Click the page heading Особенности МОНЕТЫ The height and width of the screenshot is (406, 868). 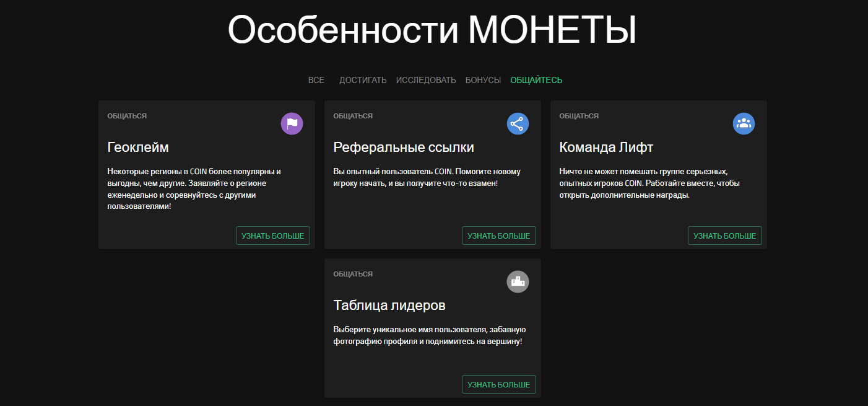[432, 30]
